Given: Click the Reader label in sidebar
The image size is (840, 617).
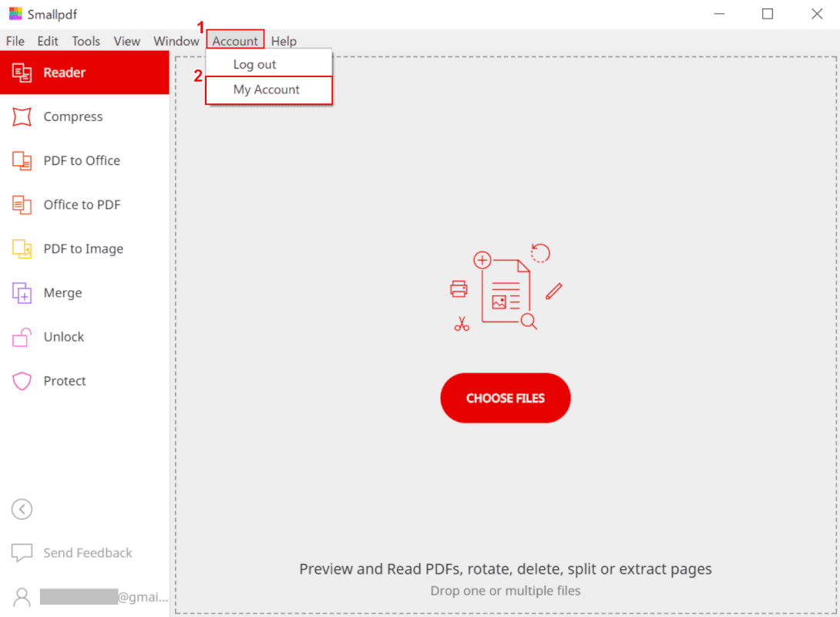Looking at the screenshot, I should [x=64, y=72].
